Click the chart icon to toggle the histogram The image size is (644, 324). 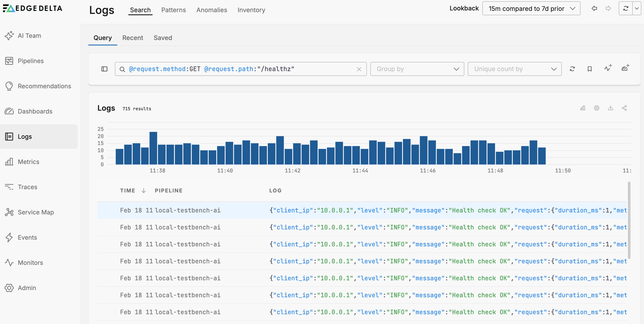583,108
